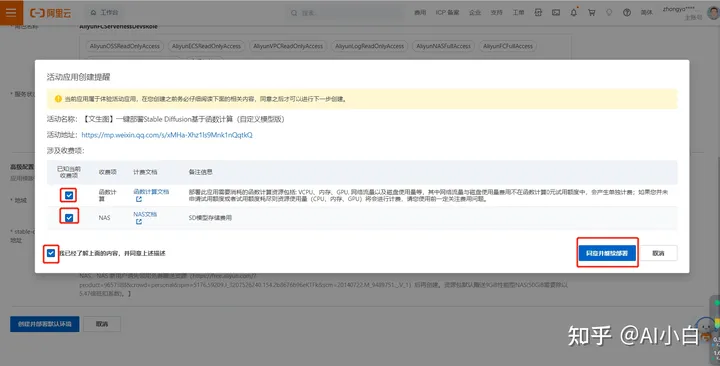Click the AliyunOSSReadOnlyAccess policy tag
The width and height of the screenshot is (720, 366).
[125, 46]
